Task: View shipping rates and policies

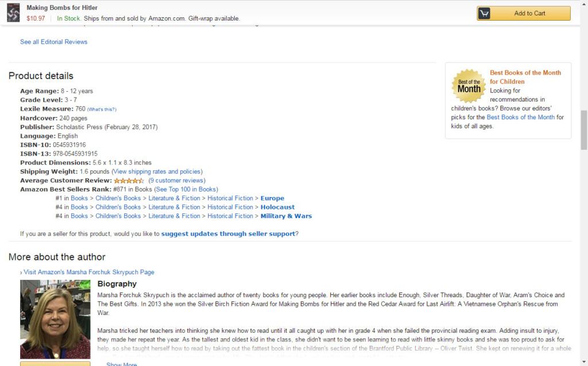Action: point(158,172)
